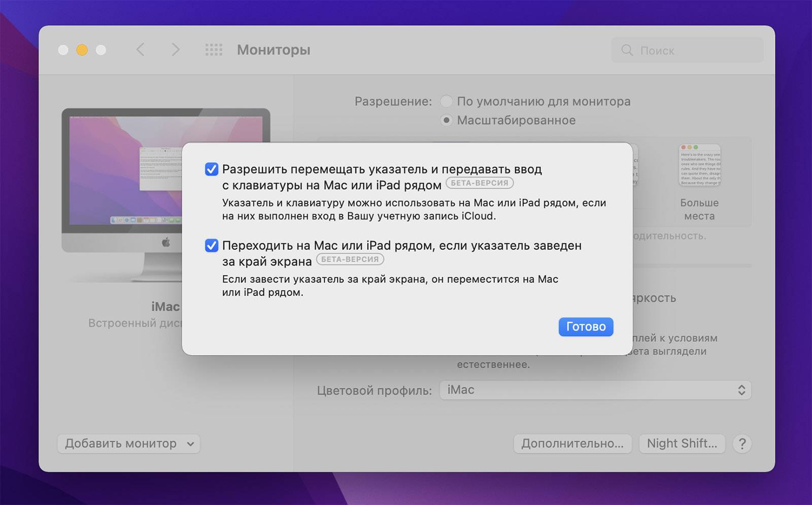Viewport: 812px width, 505px height.
Task: Click the forward navigation arrow
Action: 176,50
